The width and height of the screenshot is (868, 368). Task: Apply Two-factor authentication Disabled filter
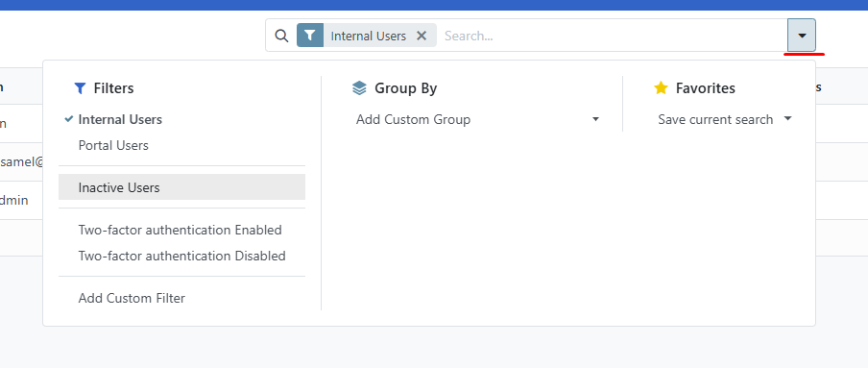(181, 256)
